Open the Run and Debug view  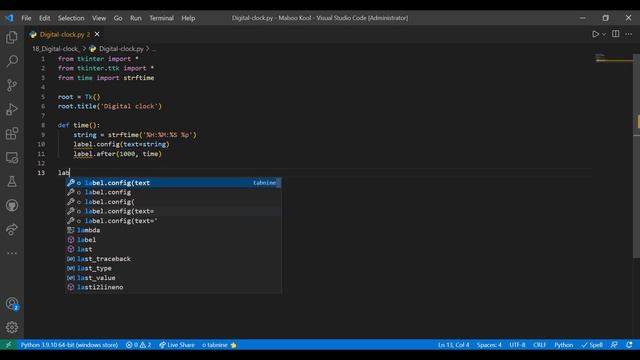(12, 109)
